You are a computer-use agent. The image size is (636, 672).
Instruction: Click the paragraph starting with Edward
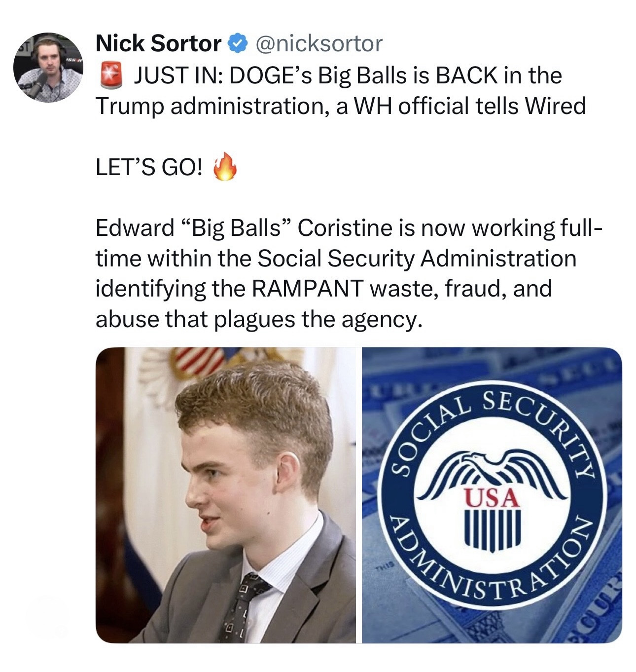pyautogui.click(x=348, y=273)
